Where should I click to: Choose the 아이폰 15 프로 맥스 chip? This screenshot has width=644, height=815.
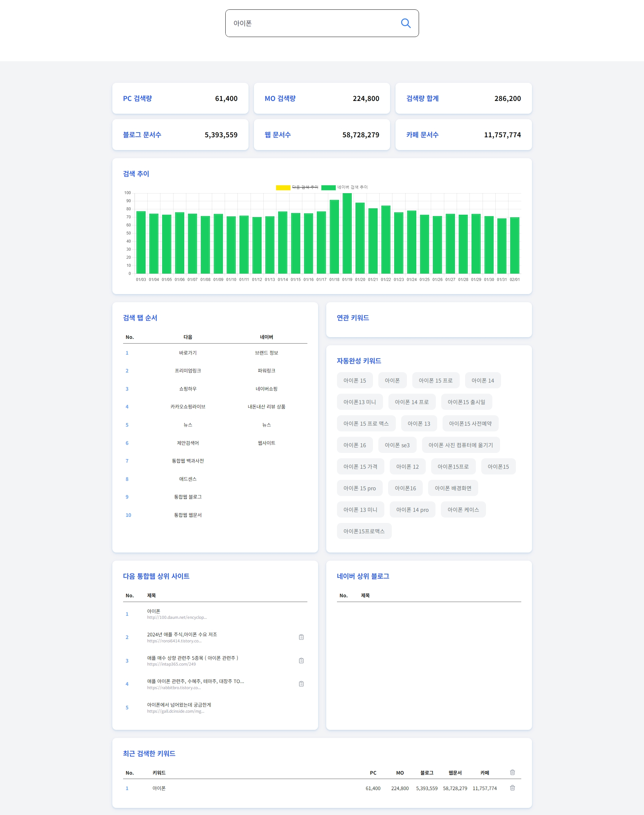(366, 423)
